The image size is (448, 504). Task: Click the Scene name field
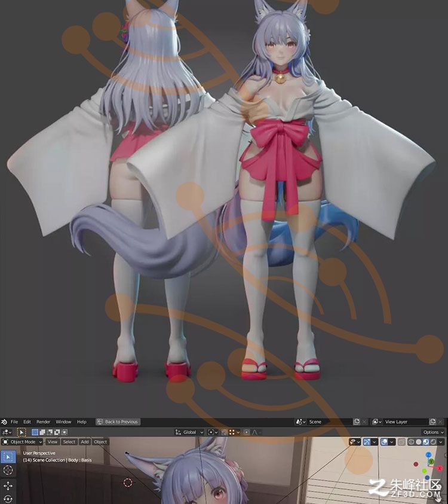[330, 421]
